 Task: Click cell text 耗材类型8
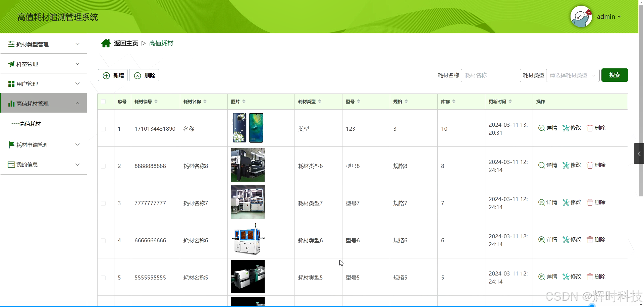pos(310,166)
